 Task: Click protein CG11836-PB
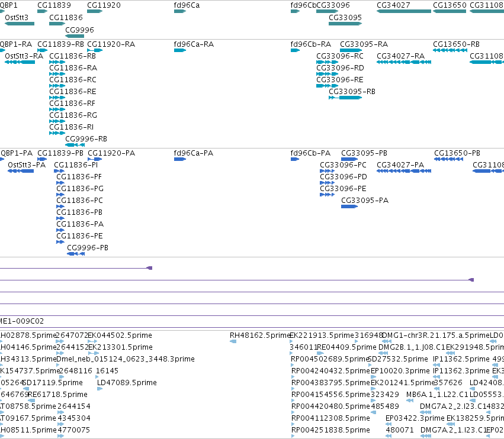pos(79,212)
